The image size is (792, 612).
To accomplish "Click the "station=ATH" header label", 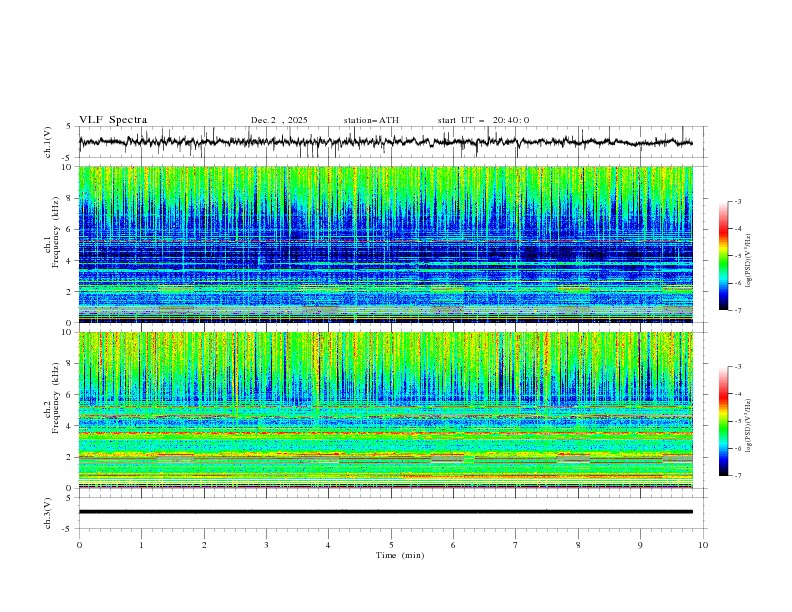I will (x=371, y=120).
